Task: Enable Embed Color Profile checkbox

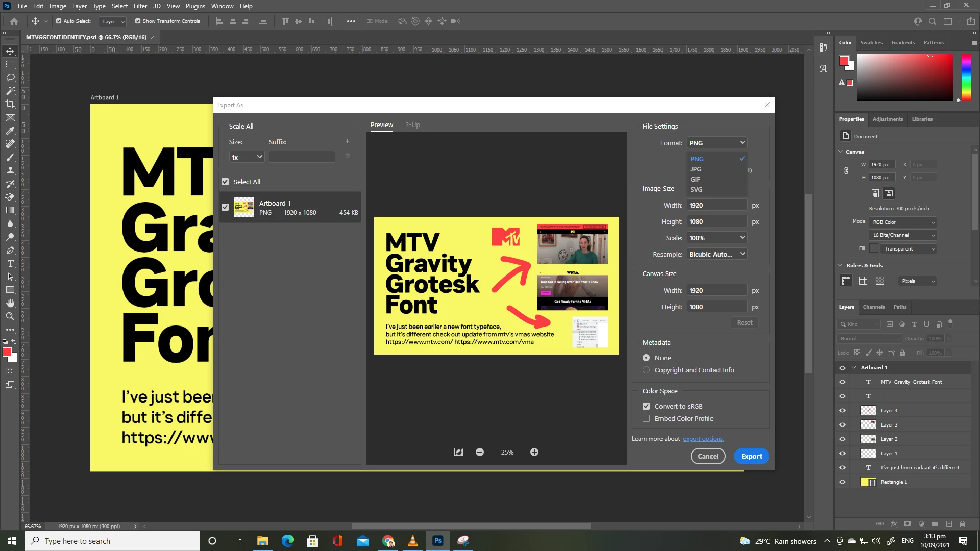Action: point(646,418)
